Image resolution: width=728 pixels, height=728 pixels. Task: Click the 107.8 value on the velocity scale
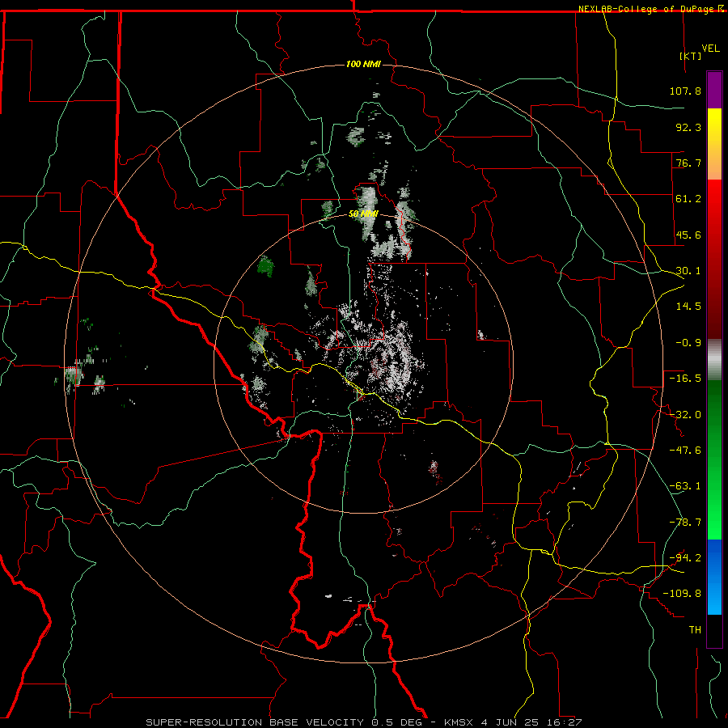[685, 91]
